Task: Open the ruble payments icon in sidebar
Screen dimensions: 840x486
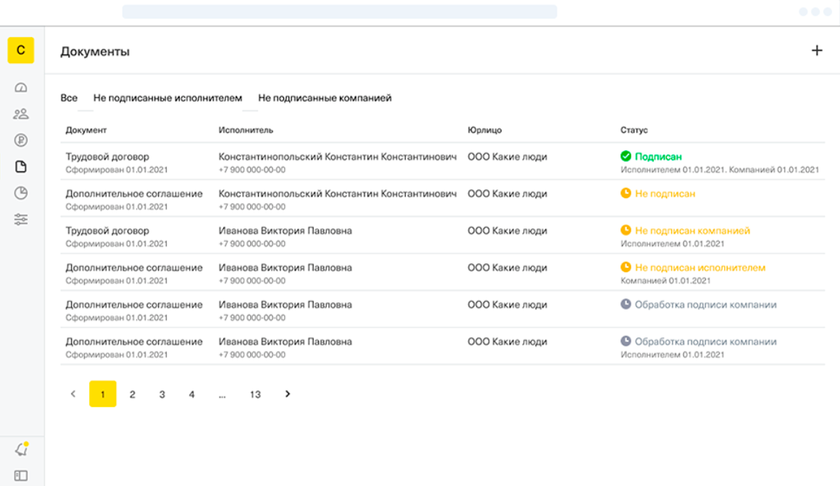Action: 21,140
